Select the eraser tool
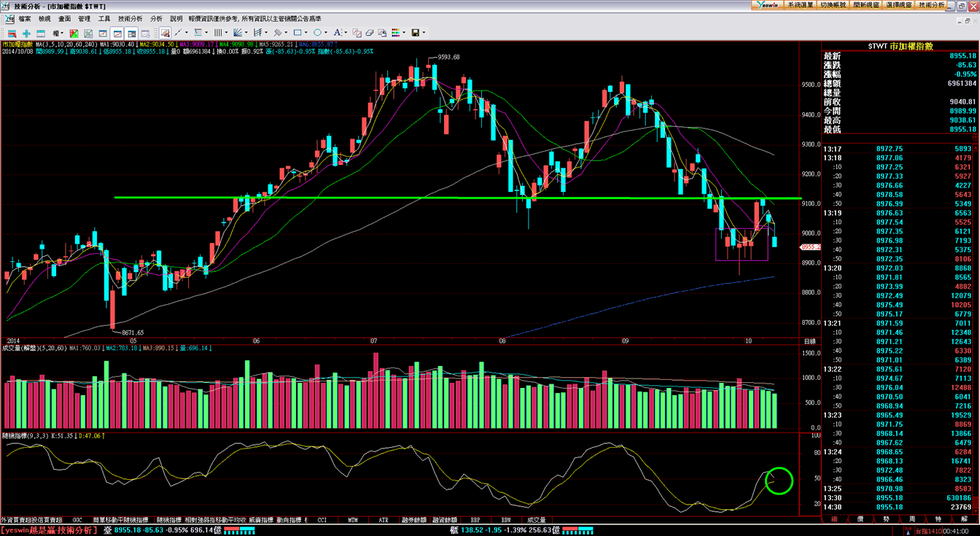This screenshot has height=536, width=980. pos(369,33)
